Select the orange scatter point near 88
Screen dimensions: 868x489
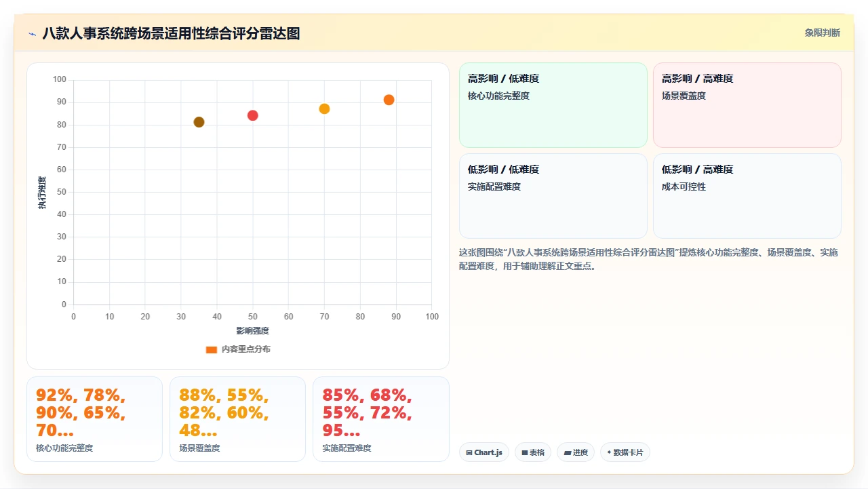[x=389, y=100]
